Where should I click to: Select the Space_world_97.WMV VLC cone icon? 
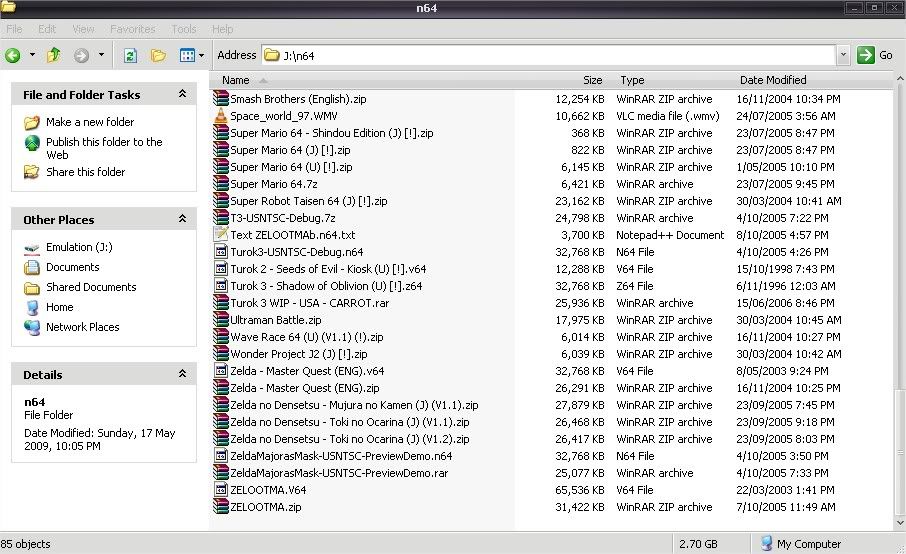click(x=221, y=116)
